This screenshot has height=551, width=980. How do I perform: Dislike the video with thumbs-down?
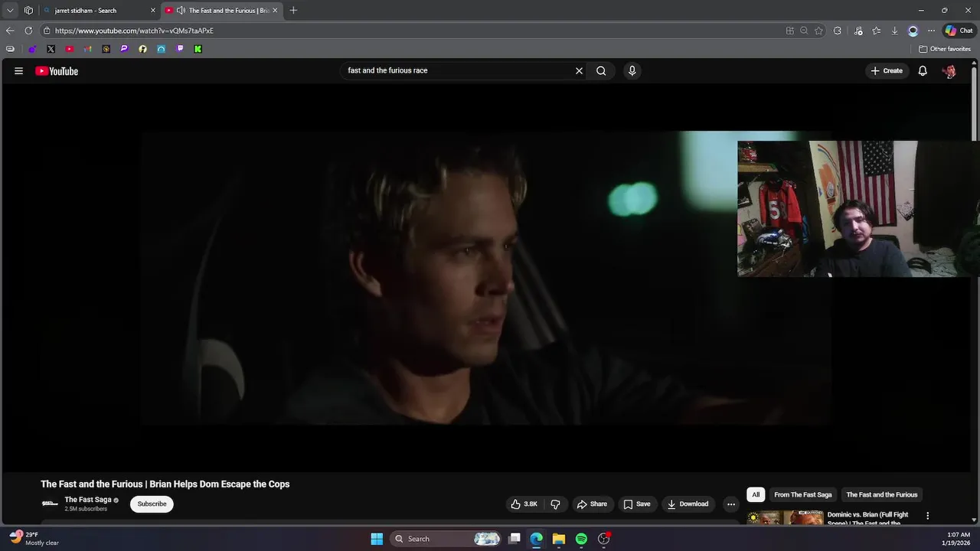pos(556,504)
